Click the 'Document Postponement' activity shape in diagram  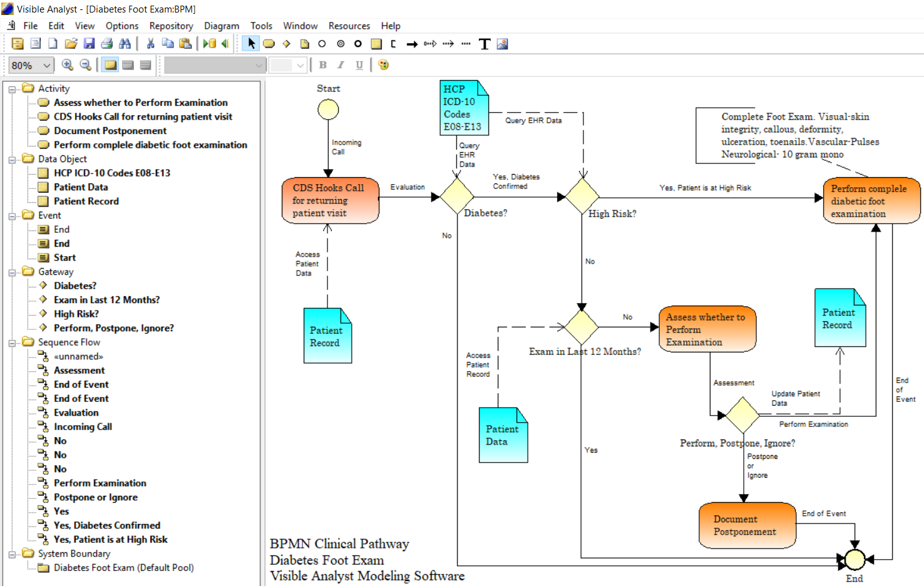[747, 525]
